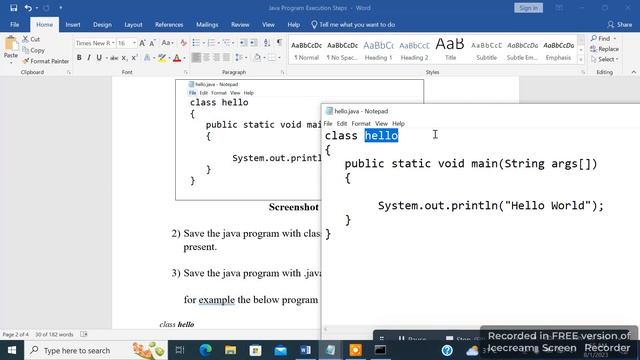Sort the selected paragraphs
640x360 pixels.
coord(267,43)
